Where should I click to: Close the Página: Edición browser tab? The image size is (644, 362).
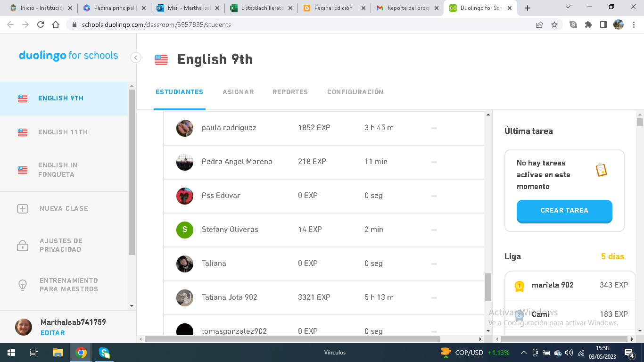click(363, 8)
